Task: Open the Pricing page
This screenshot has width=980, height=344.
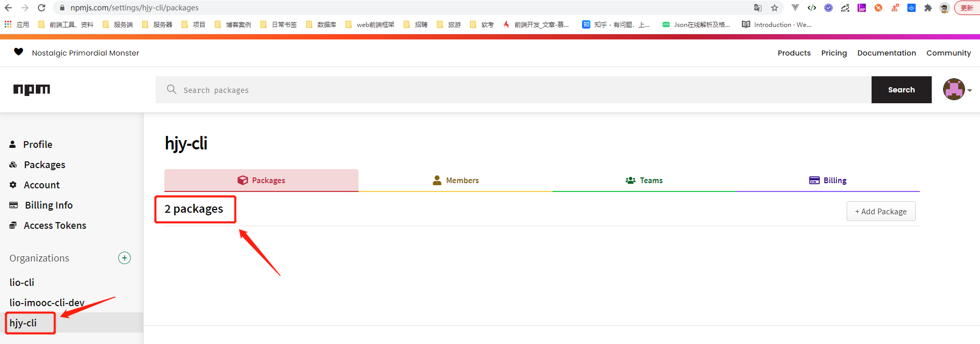Action: [834, 53]
